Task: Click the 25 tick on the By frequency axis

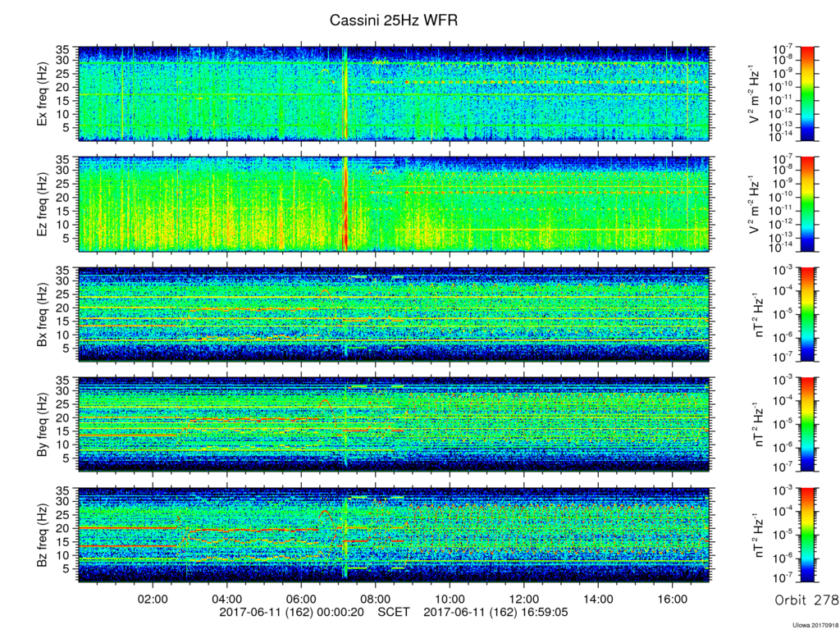Action: coord(63,404)
